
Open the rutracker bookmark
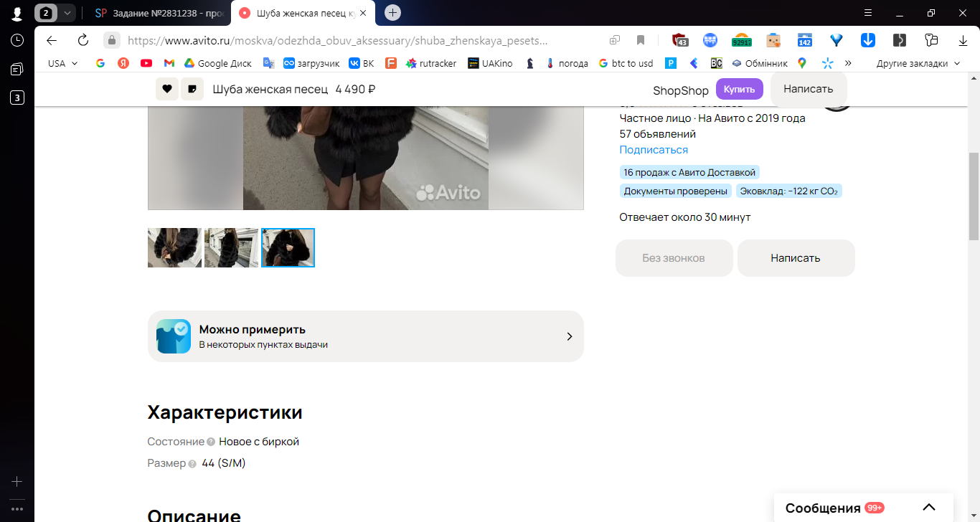431,63
